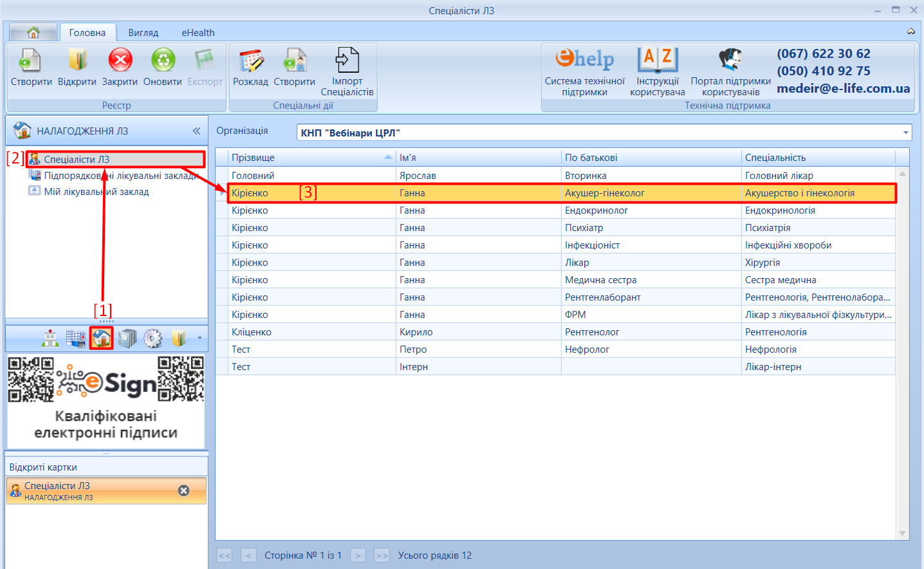The width and height of the screenshot is (924, 569).
Task: Select the Ендокринолог row cell
Action: 651,210
